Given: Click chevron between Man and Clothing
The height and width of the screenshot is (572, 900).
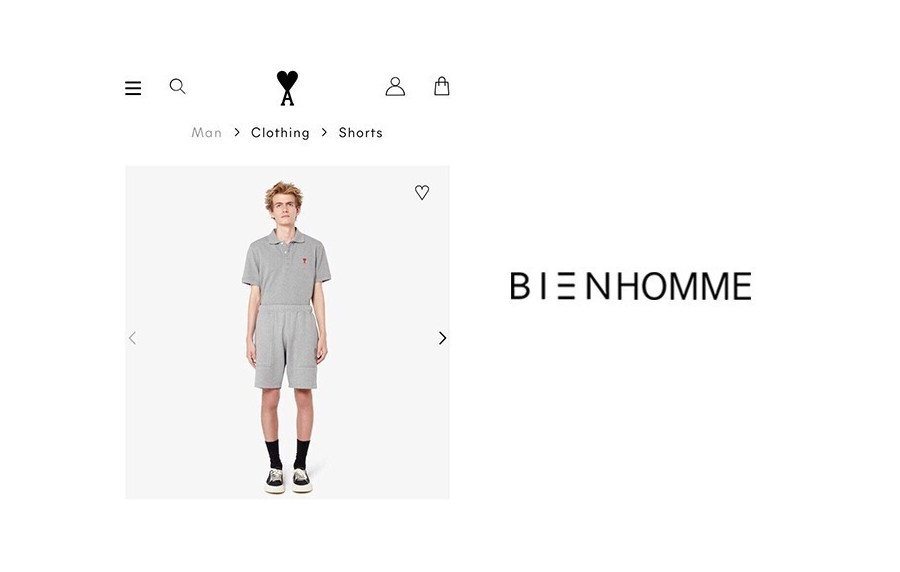Looking at the screenshot, I should (x=236, y=133).
